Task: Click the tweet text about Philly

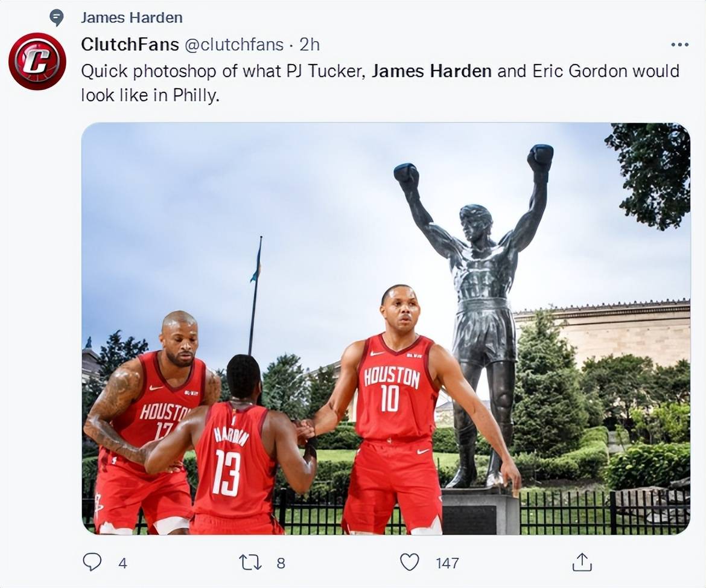Action: pyautogui.click(x=380, y=83)
